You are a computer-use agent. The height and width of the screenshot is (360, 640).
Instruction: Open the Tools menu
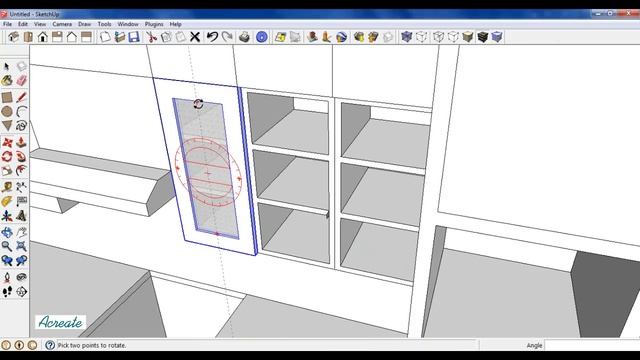(x=104, y=24)
